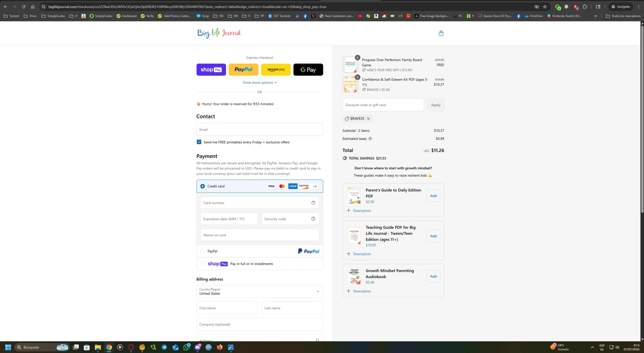
Task: Click security code help question icon
Action: click(x=313, y=219)
